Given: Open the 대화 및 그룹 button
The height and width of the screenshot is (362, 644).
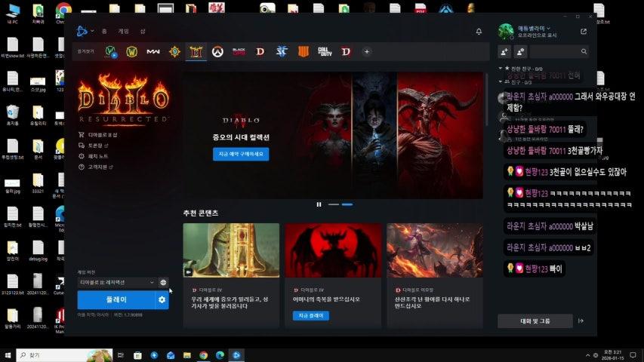Looking at the screenshot, I should (x=535, y=321).
